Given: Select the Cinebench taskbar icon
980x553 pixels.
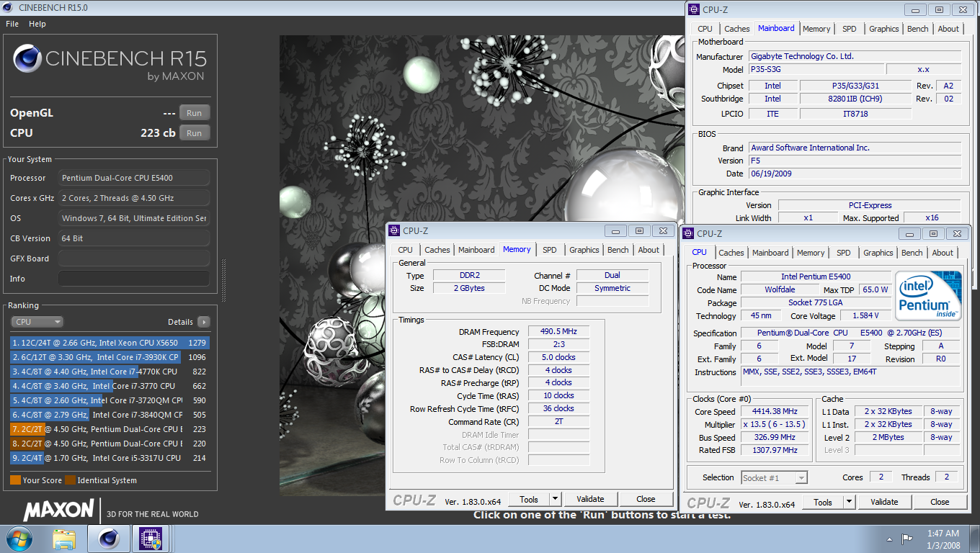Looking at the screenshot, I should tap(109, 539).
